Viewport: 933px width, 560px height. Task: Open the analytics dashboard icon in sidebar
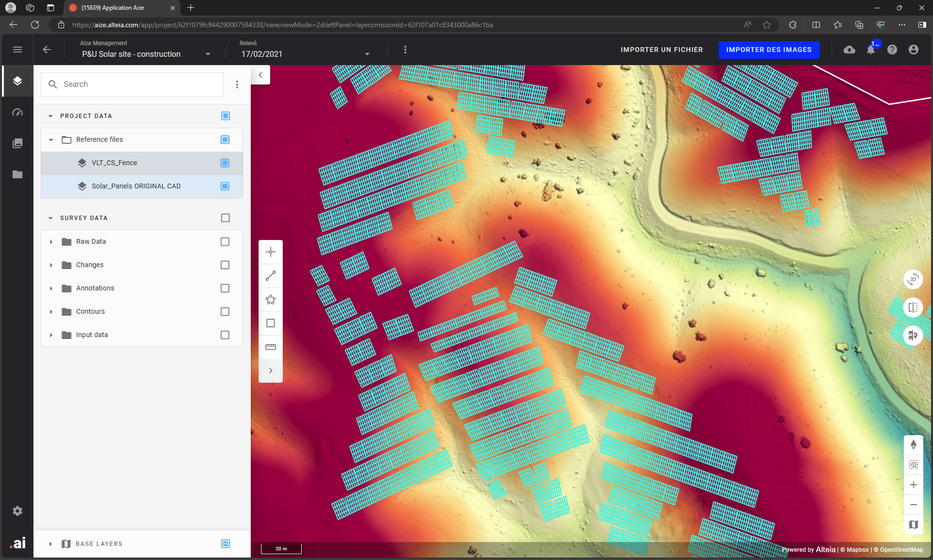(x=17, y=112)
